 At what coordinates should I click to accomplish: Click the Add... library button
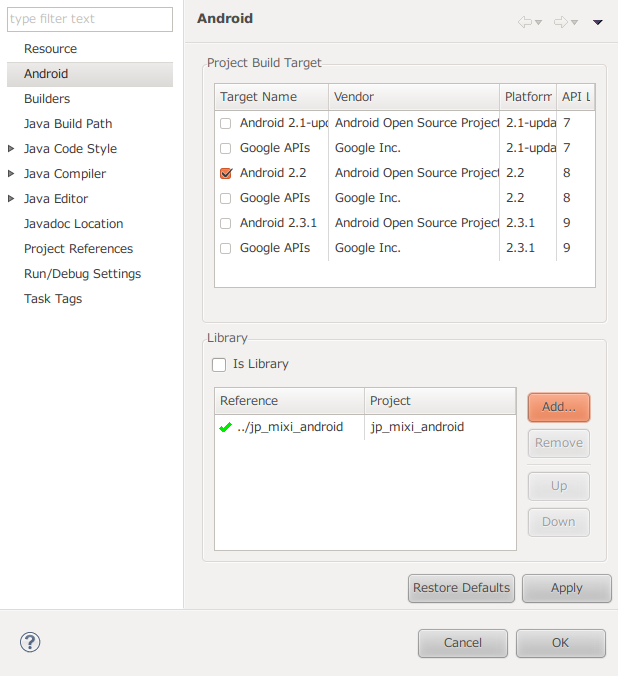[x=558, y=407]
